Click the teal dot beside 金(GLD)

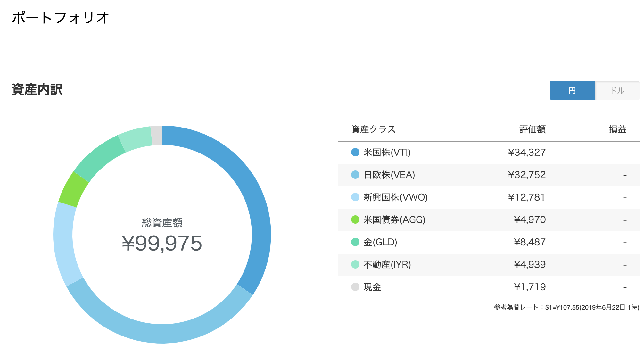(x=355, y=242)
